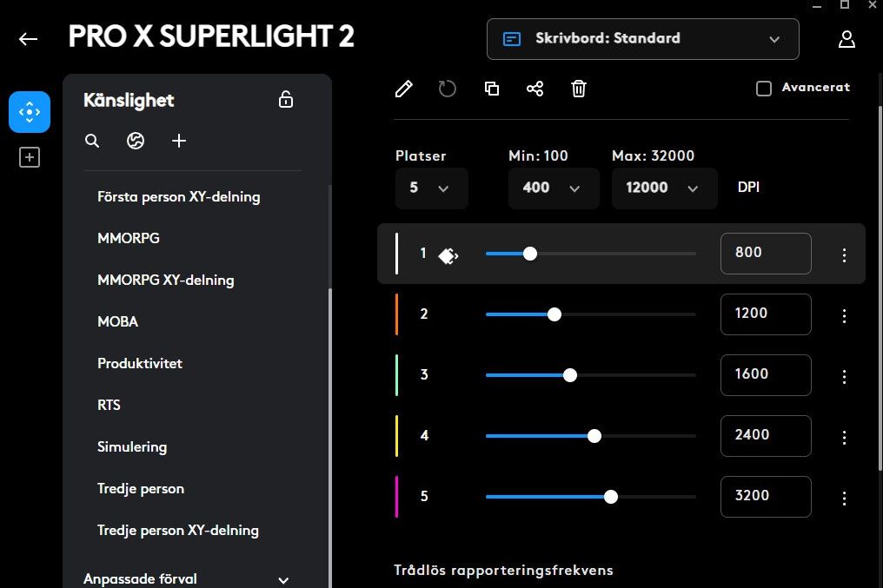
Task: Click the 1200 DPI value field
Action: [x=766, y=314]
